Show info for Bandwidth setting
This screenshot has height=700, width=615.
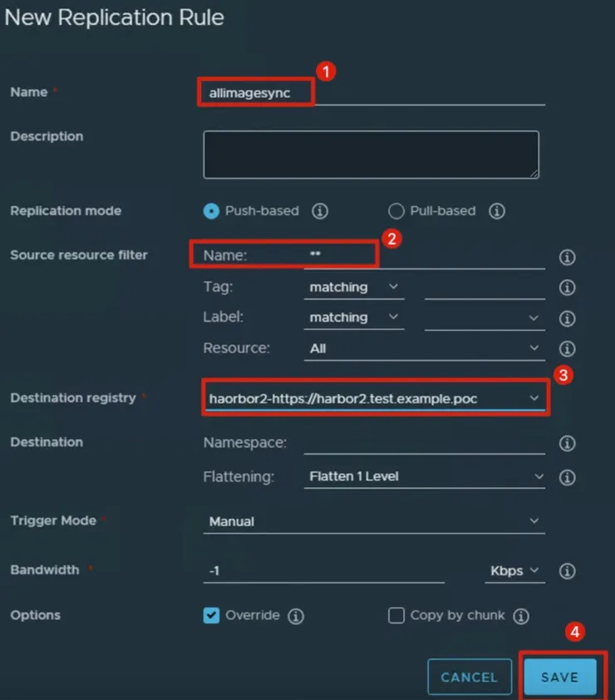click(x=568, y=571)
